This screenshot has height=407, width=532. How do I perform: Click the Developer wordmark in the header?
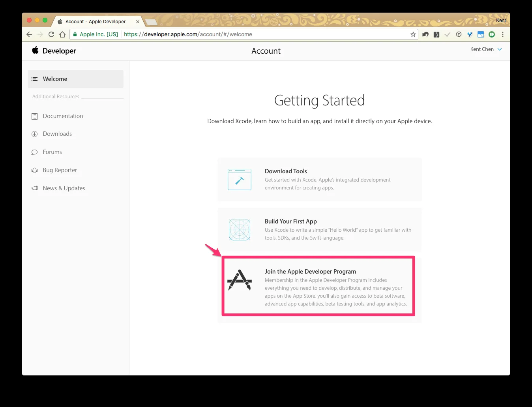[x=59, y=51]
